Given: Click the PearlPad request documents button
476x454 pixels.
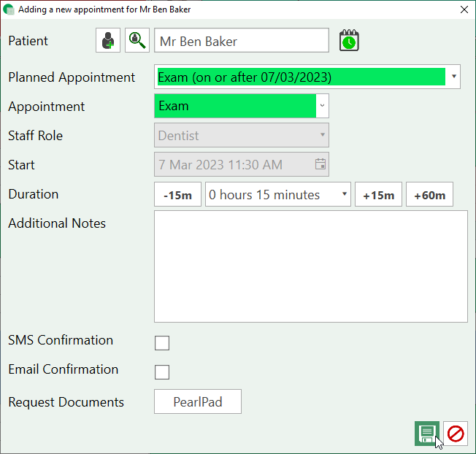Looking at the screenshot, I should [197, 402].
